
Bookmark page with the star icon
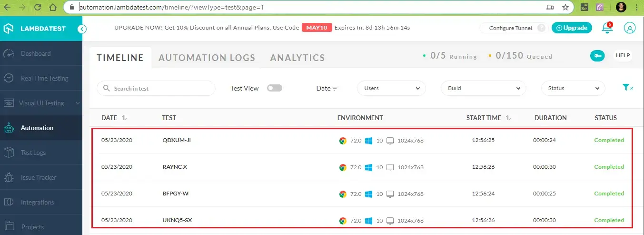pos(565,7)
